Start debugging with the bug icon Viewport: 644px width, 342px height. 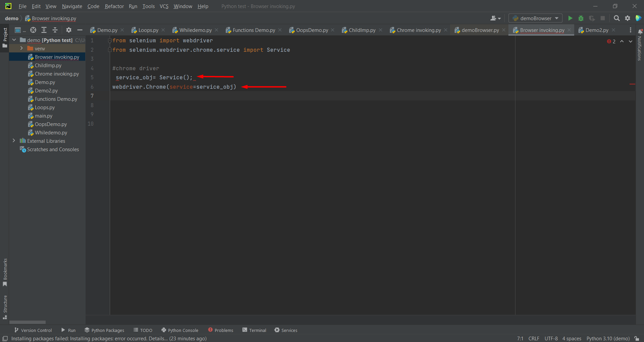581,18
